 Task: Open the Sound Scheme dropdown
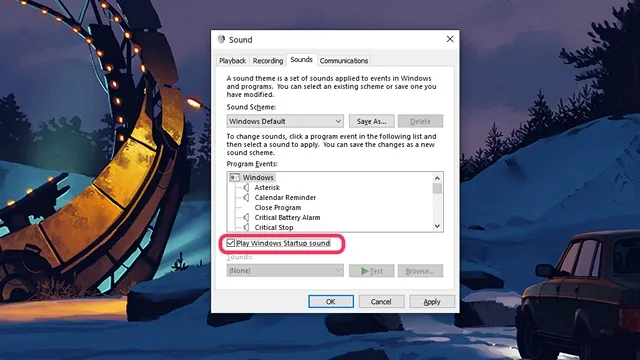[285, 121]
